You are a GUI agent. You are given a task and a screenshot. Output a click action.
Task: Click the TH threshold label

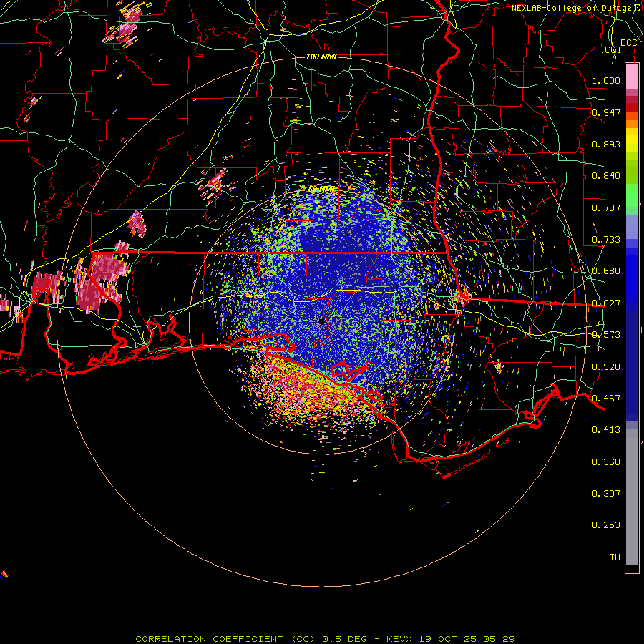pyautogui.click(x=615, y=557)
